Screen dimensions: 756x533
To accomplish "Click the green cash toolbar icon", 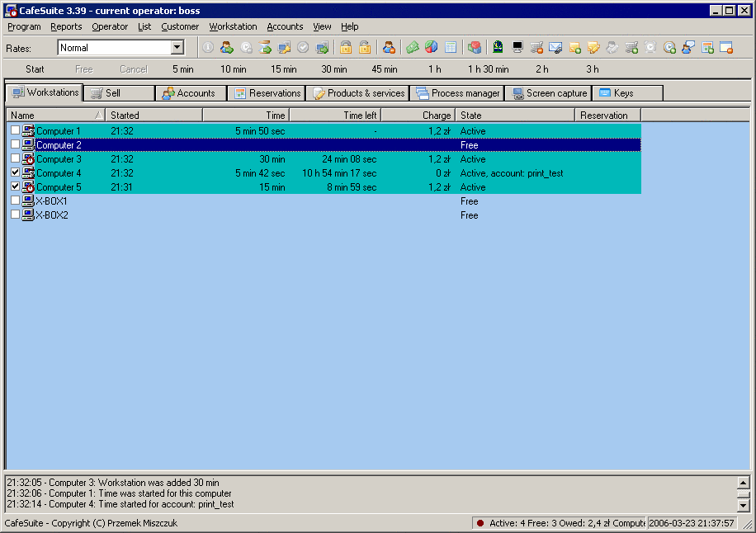I will pyautogui.click(x=413, y=48).
